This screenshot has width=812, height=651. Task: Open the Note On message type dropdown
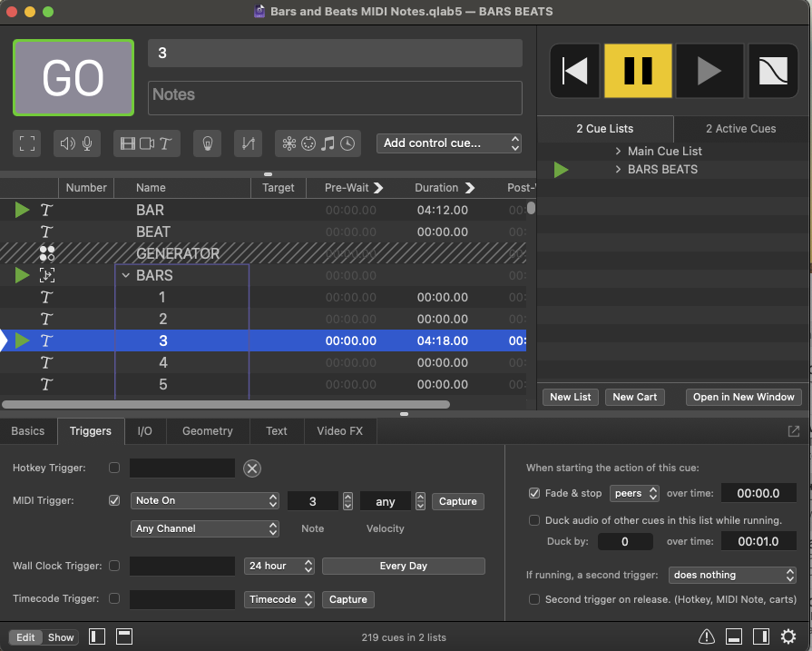(x=205, y=501)
